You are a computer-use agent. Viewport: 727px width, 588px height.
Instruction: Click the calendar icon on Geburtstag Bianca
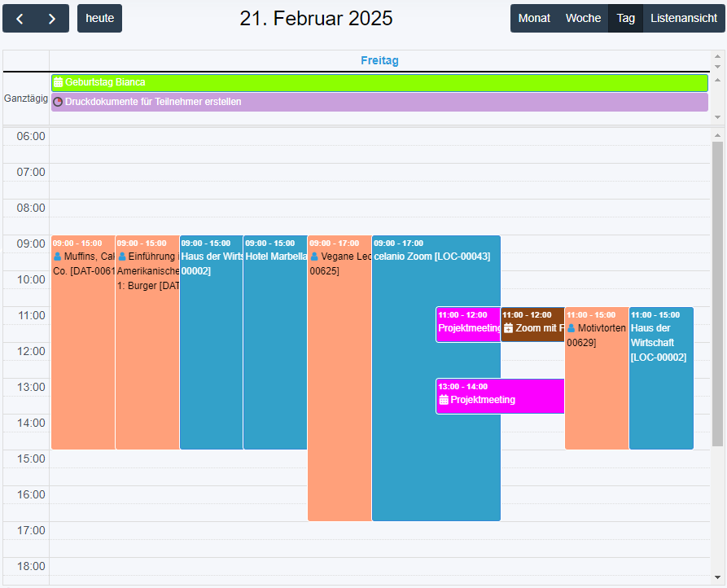(59, 82)
